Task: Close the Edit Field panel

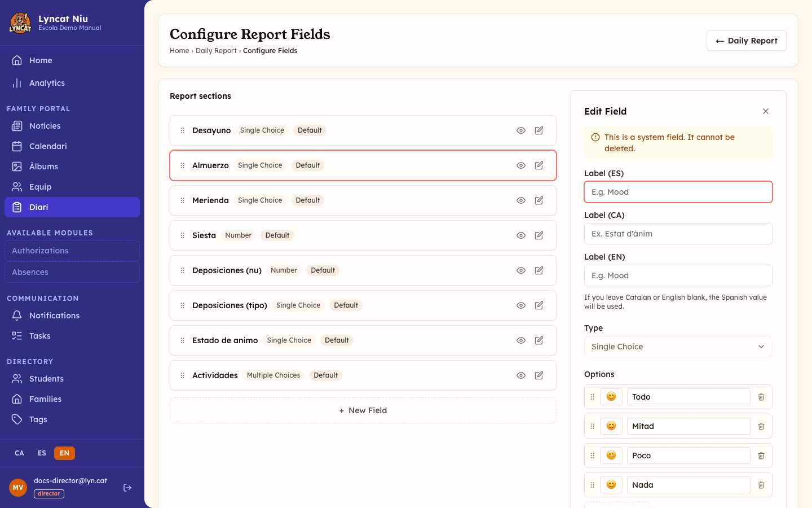Action: pos(766,111)
